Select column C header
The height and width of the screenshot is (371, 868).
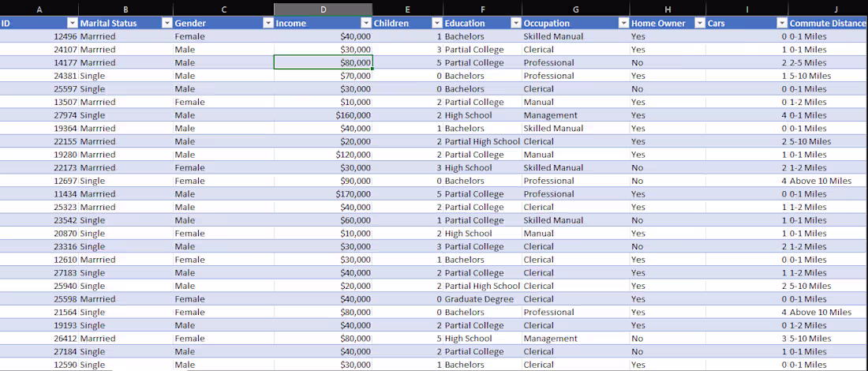tap(223, 9)
